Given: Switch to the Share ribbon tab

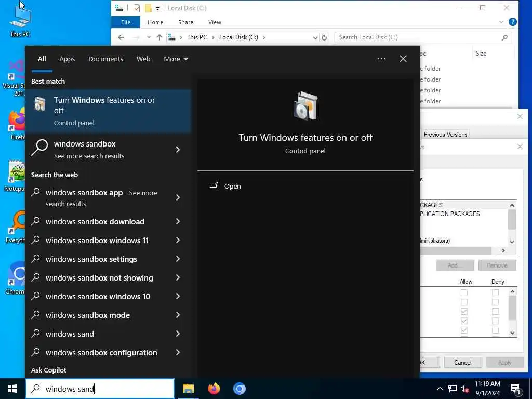Looking at the screenshot, I should click(x=185, y=22).
